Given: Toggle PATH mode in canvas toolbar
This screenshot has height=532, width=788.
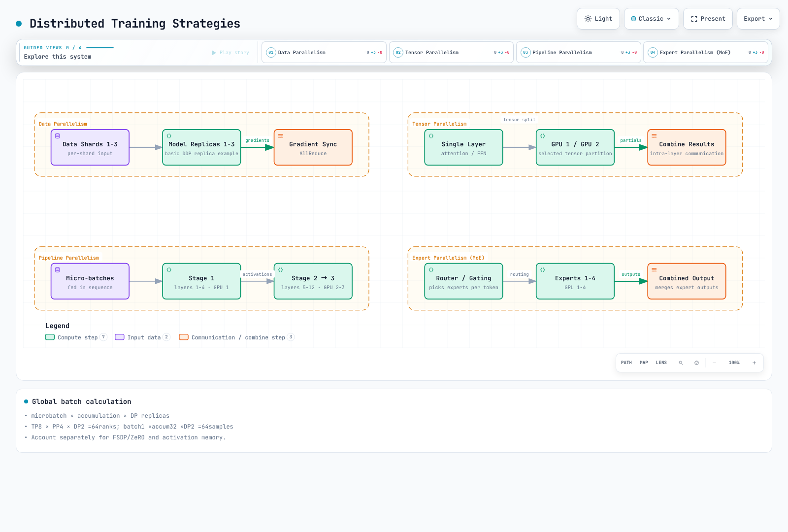Looking at the screenshot, I should tap(626, 363).
